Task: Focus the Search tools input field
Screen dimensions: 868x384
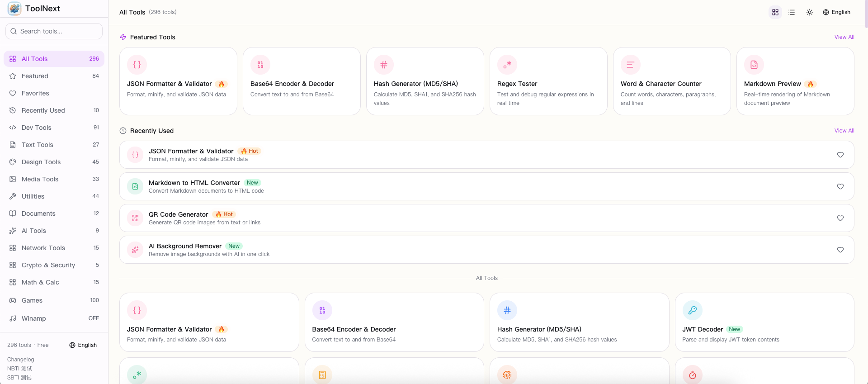Action: point(54,31)
